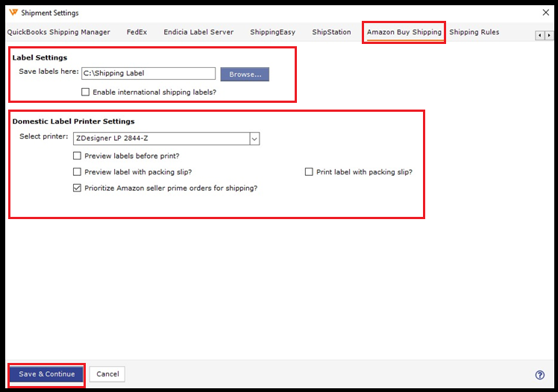Viewport: 558px width, 392px height.
Task: Expand the Select printer dropdown arrow
Action: pos(254,139)
